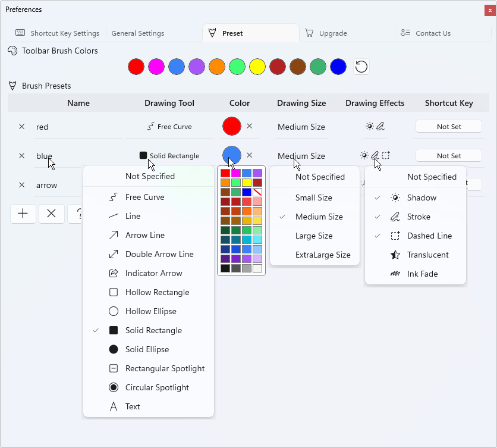The width and height of the screenshot is (497, 448).
Task: Enable the Ink Fade effect
Action: coord(416,274)
